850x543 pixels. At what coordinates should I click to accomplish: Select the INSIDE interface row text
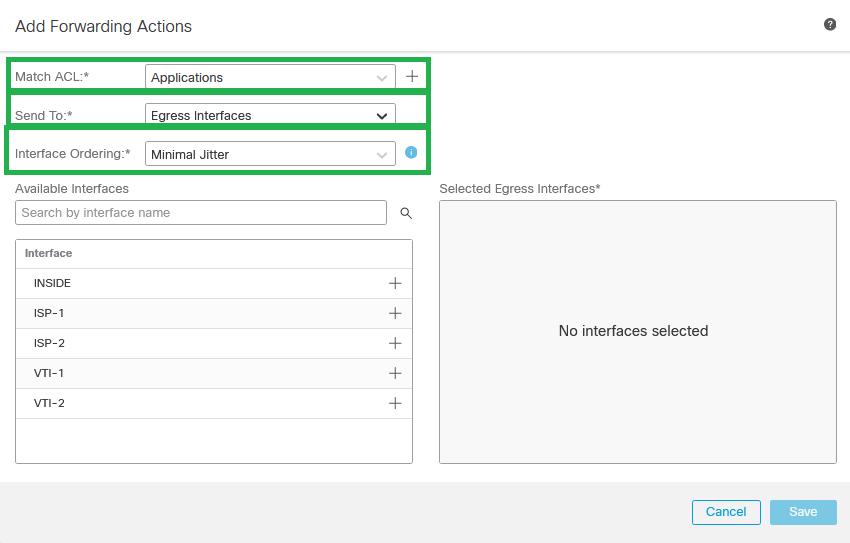click(52, 283)
